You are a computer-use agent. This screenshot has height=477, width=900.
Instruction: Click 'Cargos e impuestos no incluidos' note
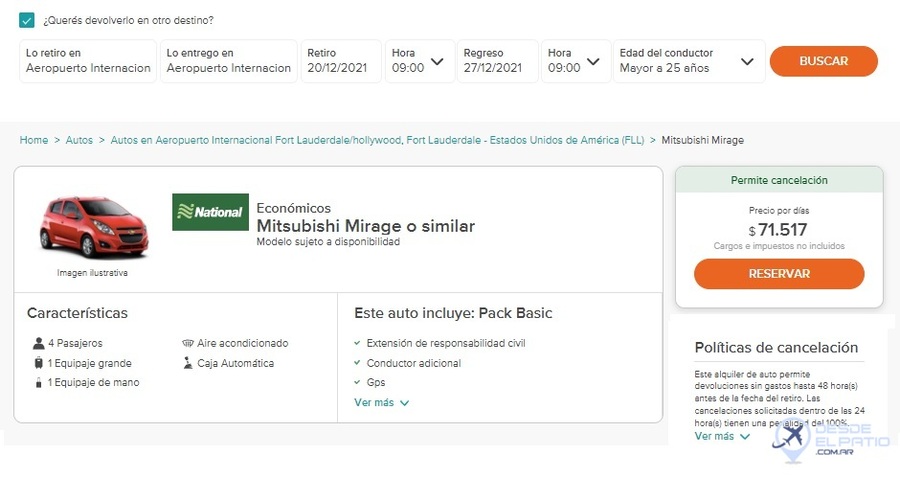pos(779,246)
